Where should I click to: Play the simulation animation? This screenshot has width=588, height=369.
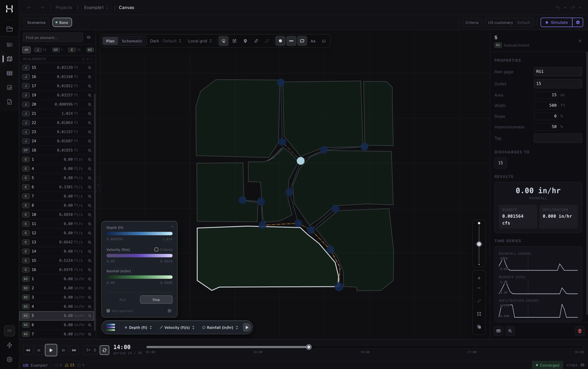point(51,350)
